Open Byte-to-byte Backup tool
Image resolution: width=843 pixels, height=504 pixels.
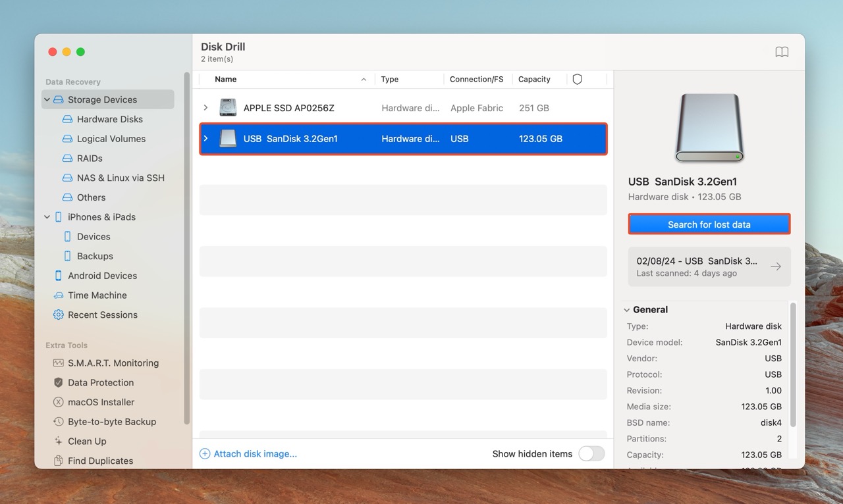click(x=112, y=422)
